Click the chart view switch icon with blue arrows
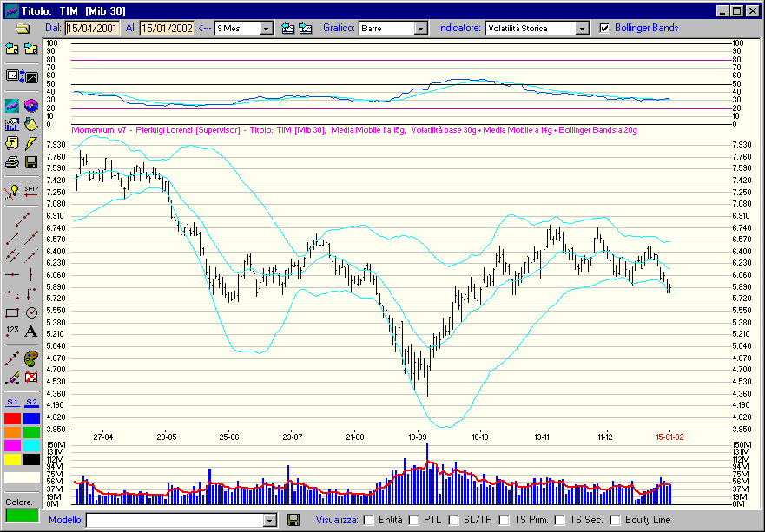The image size is (765, 532). coord(22,76)
